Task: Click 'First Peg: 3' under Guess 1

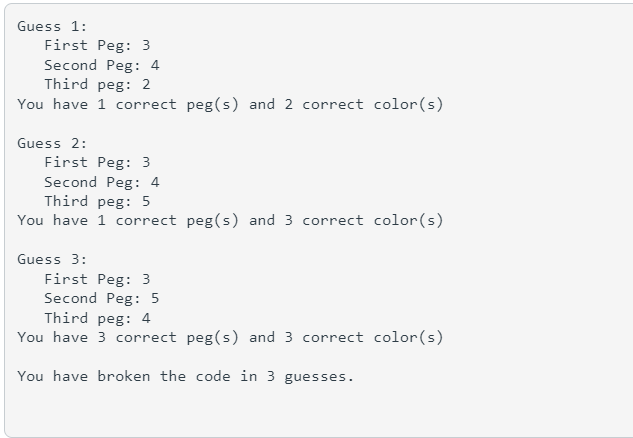Action: (x=97, y=45)
